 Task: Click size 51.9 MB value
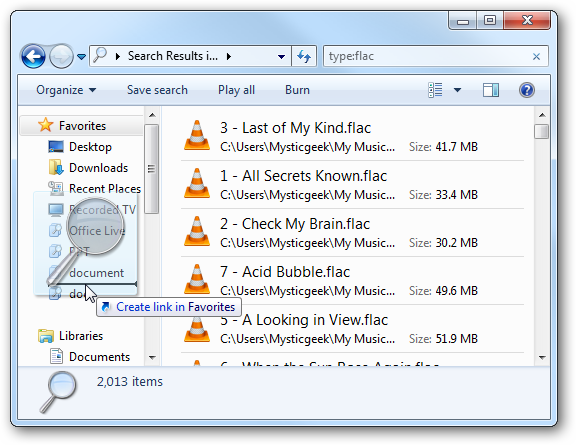[x=456, y=339]
